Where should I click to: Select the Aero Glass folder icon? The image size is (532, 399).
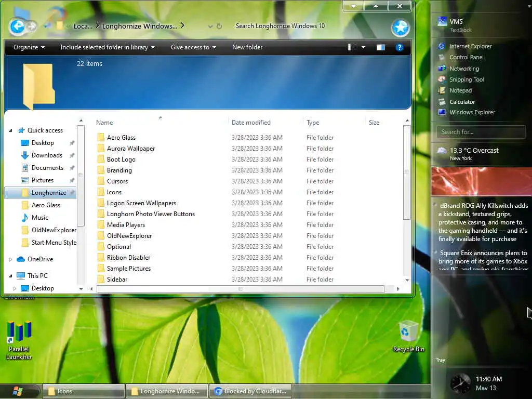click(x=101, y=137)
